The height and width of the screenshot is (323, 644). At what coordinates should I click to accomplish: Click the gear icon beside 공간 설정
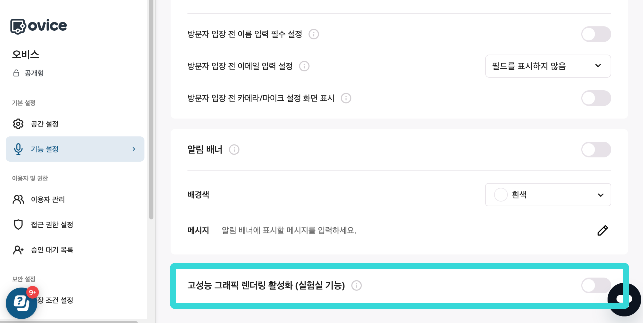click(18, 124)
